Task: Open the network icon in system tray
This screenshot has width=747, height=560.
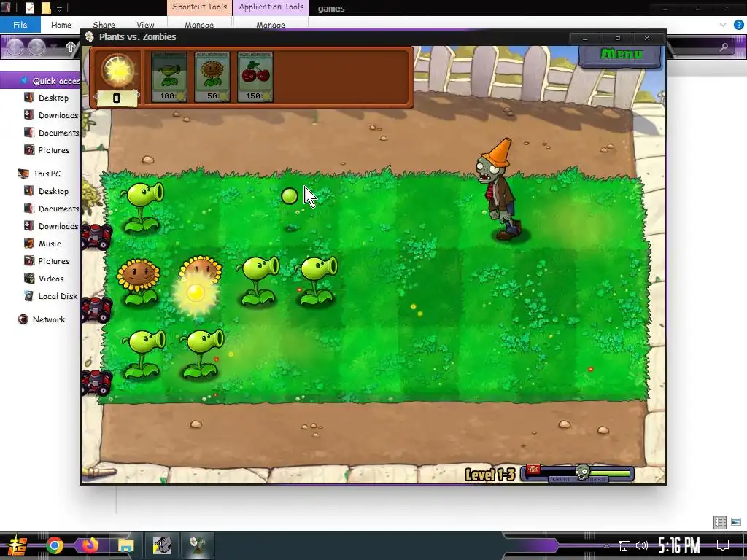Action: click(624, 545)
